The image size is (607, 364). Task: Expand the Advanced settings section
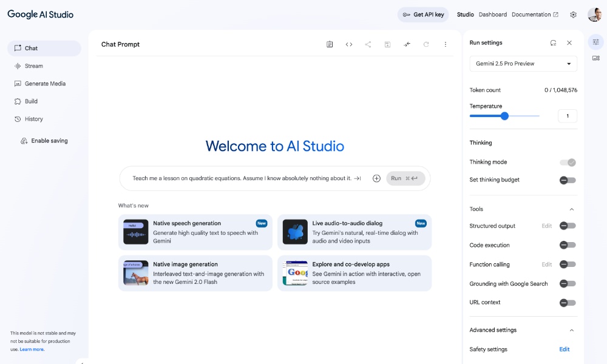pyautogui.click(x=571, y=330)
